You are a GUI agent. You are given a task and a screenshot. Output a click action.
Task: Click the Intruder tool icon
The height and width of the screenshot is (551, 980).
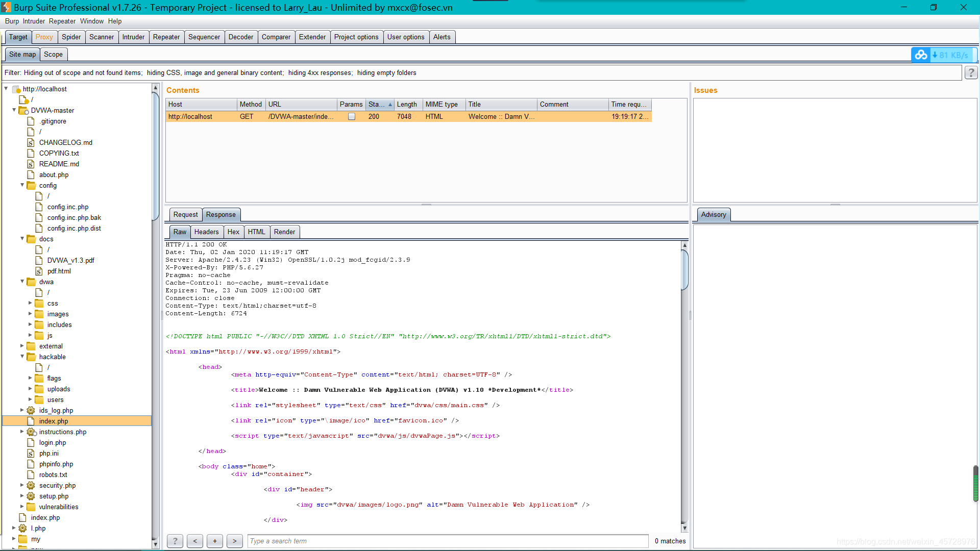[133, 37]
